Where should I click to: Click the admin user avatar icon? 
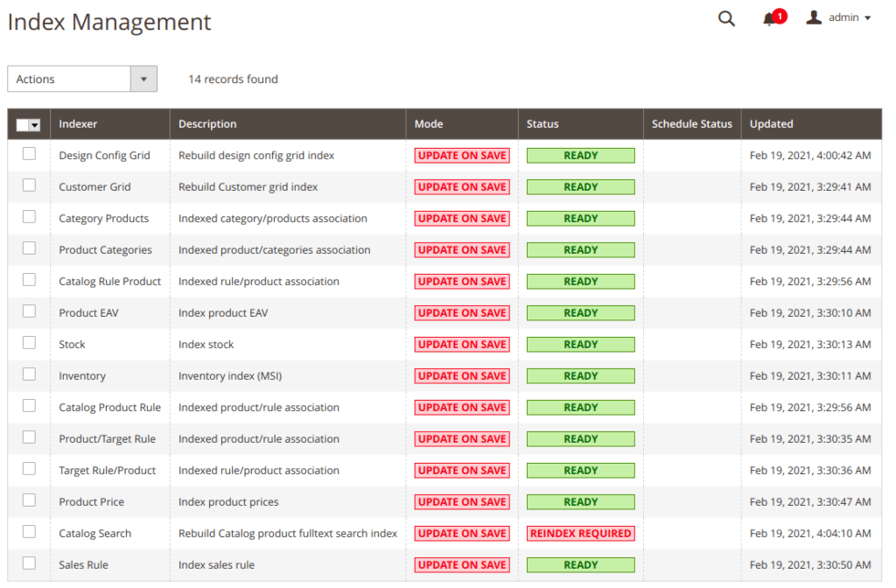[x=815, y=17]
